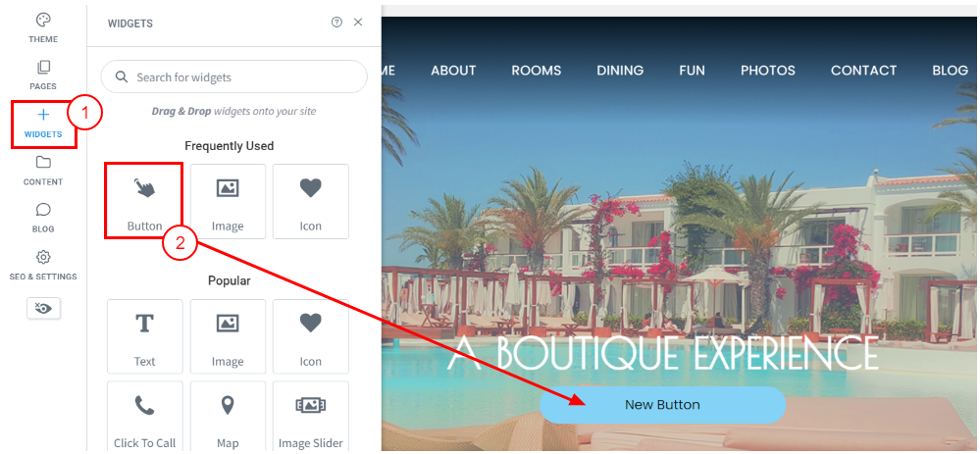The image size is (980, 454).
Task: Close the Widgets panel
Action: [358, 22]
